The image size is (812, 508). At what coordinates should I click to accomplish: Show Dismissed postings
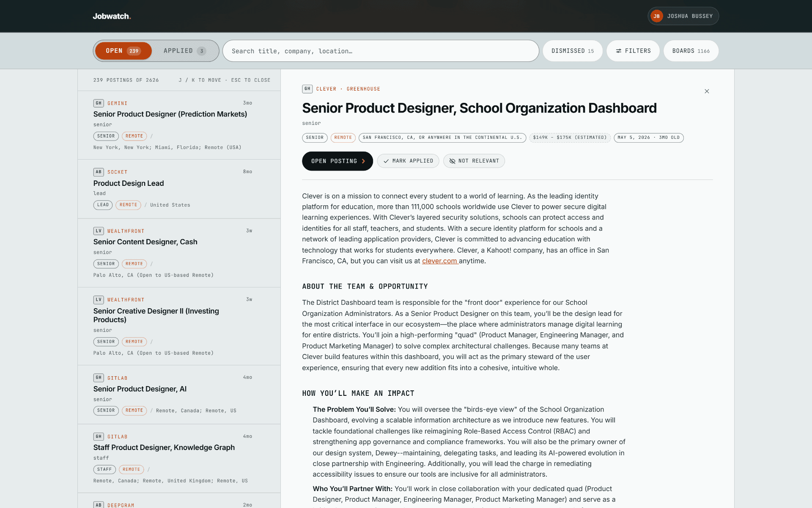click(573, 51)
